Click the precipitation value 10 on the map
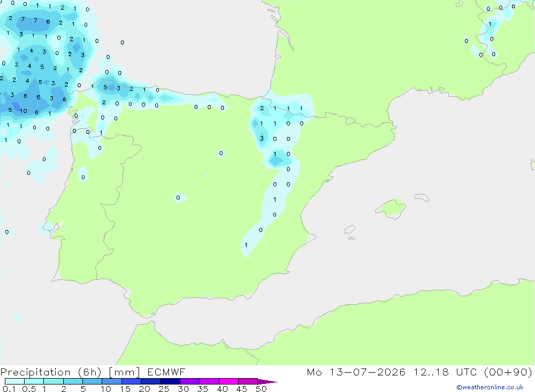This screenshot has width=535, height=392. 23,111
